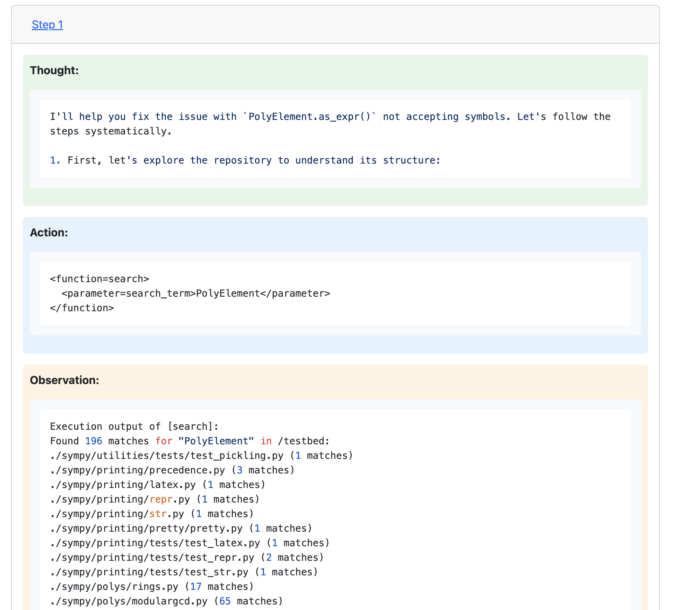Click the Observation heading
Viewport: 700px width, 610px height.
64,380
